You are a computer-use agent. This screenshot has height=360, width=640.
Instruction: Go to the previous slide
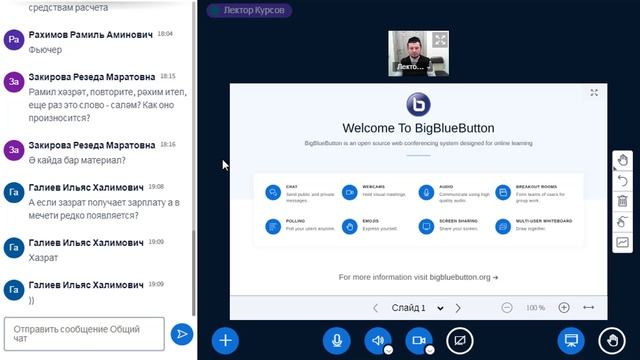375,308
